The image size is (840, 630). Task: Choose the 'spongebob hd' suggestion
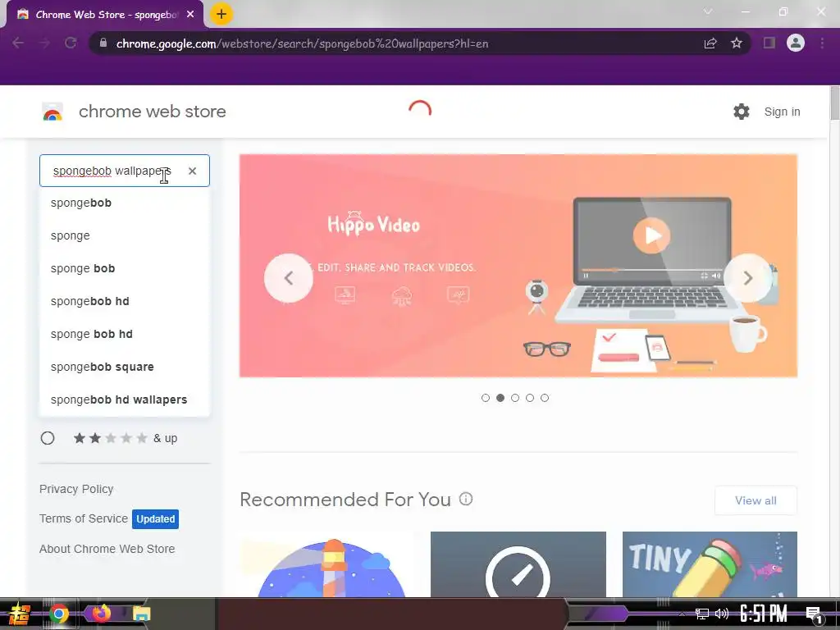125,301
